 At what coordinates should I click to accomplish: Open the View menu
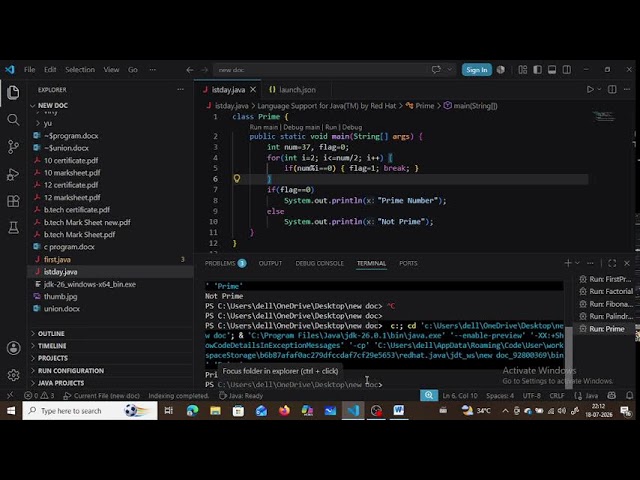111,70
